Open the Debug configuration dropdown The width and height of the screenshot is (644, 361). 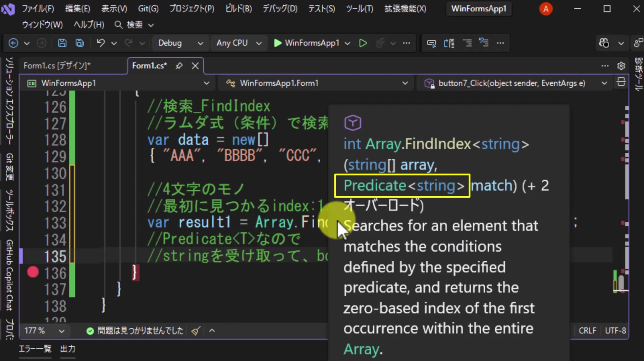[x=180, y=43]
